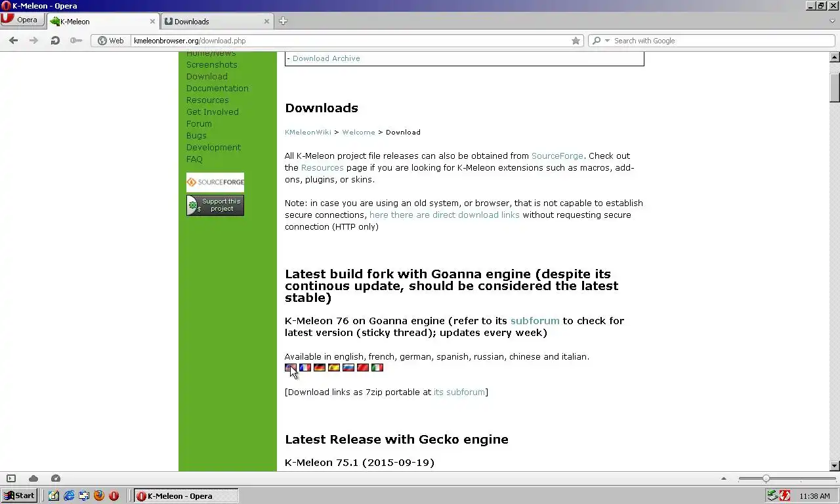Click the page scrollbar up arrow

coord(835,57)
